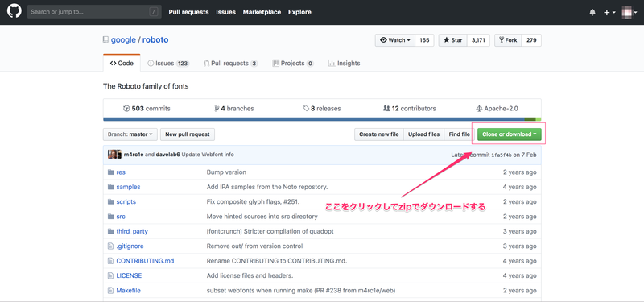This screenshot has width=644, height=302.
Task: Open m4rc1e author link
Action: [x=134, y=155]
